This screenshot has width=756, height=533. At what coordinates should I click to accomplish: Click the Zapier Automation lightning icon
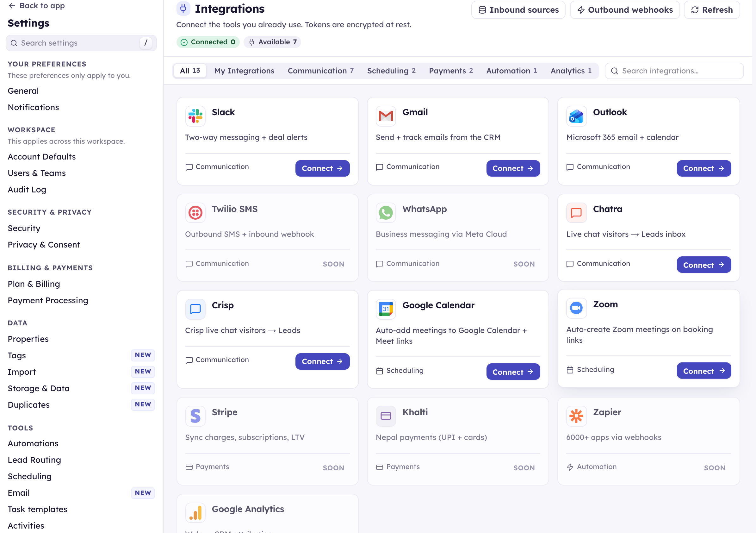coord(570,467)
